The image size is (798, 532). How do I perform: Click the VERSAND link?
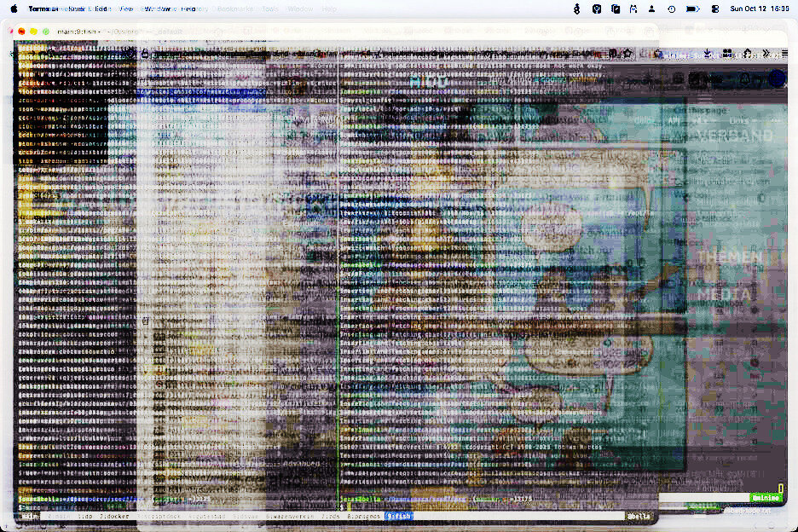(x=736, y=136)
